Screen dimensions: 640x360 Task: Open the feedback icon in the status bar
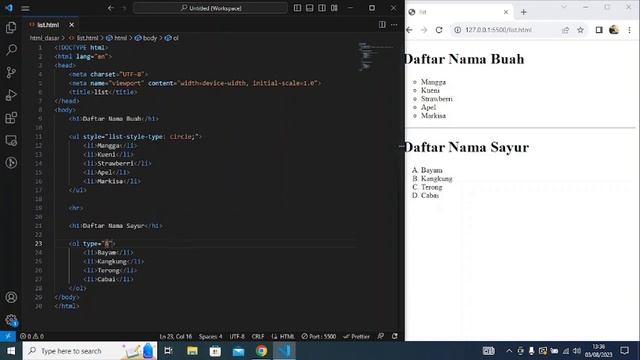point(380,336)
